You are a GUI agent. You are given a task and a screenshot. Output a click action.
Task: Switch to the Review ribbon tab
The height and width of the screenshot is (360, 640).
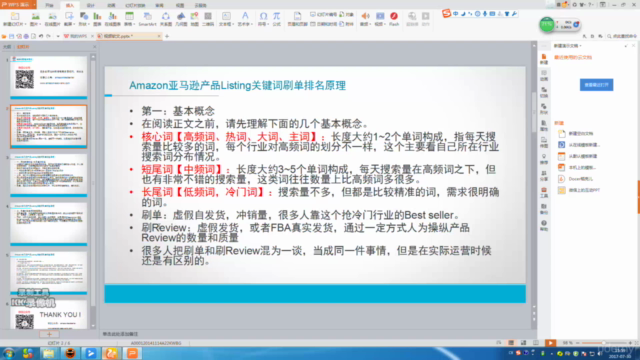159,5
